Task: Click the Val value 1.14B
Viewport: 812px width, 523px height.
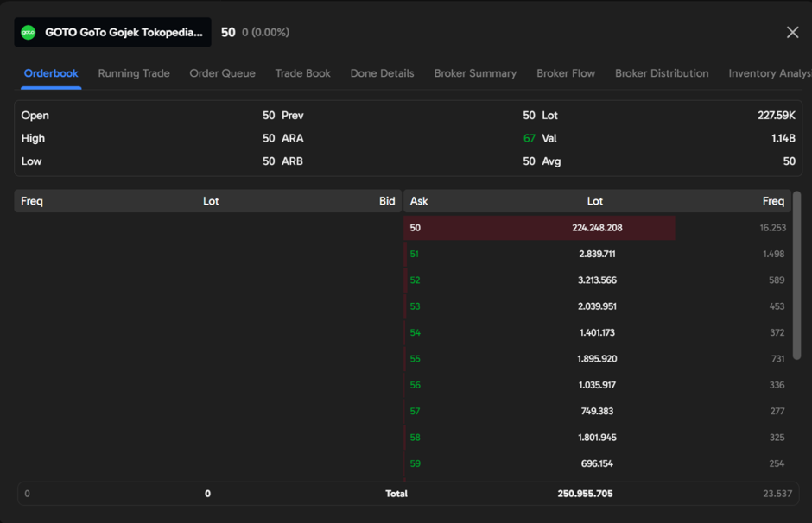Action: 783,138
